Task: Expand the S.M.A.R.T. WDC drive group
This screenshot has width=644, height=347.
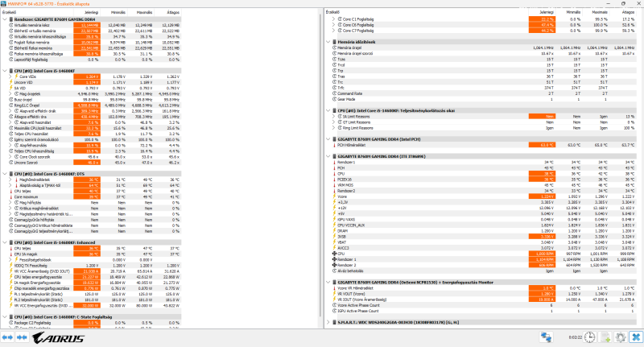Action: pyautogui.click(x=328, y=322)
